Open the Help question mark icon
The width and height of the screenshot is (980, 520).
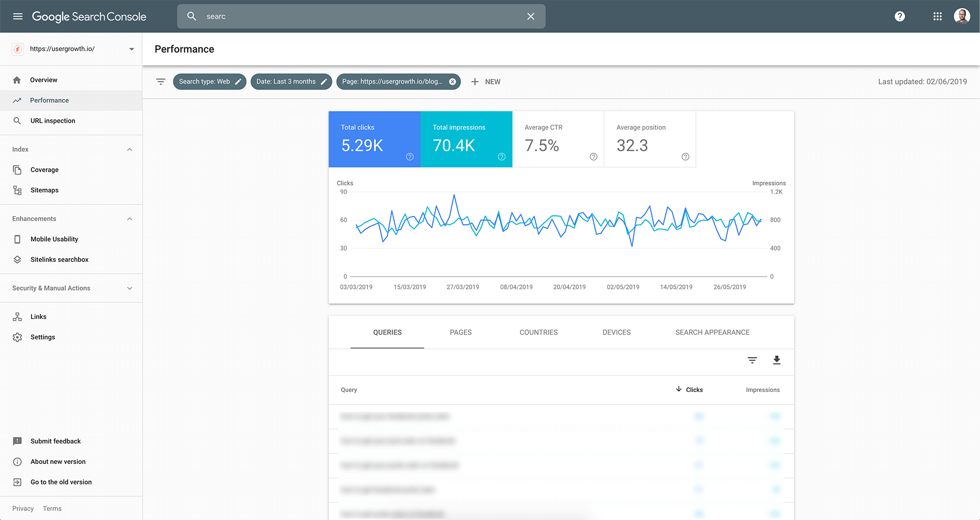[900, 16]
